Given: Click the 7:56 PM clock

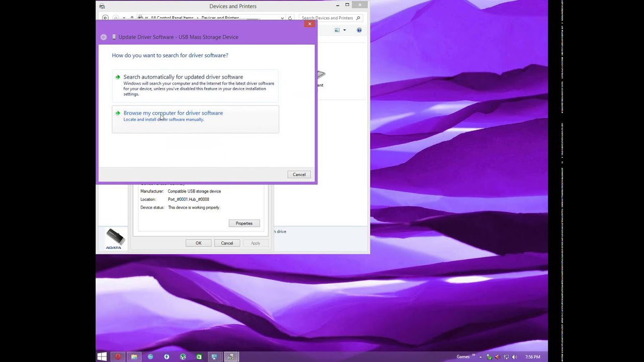Looking at the screenshot, I should (532, 357).
